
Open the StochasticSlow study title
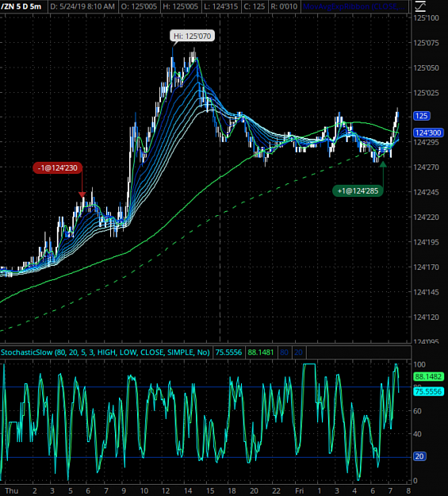point(105,352)
